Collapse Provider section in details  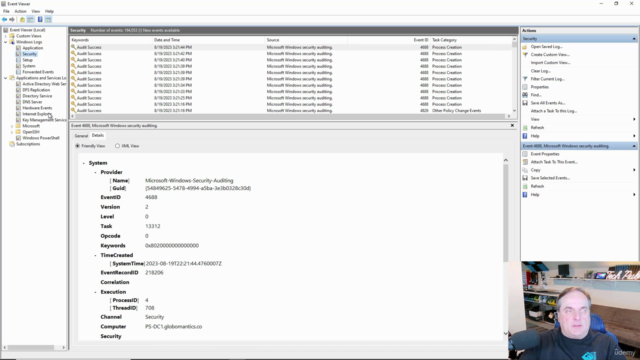[96, 172]
